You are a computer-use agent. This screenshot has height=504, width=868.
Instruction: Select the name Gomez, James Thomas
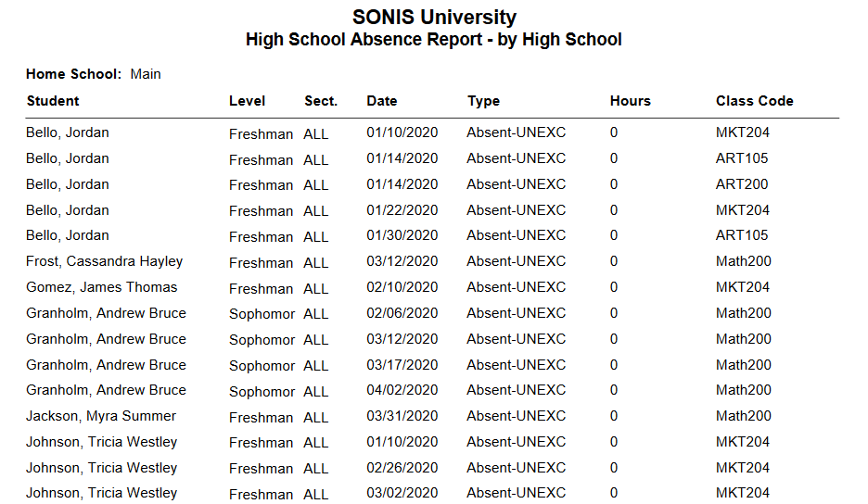(x=101, y=287)
